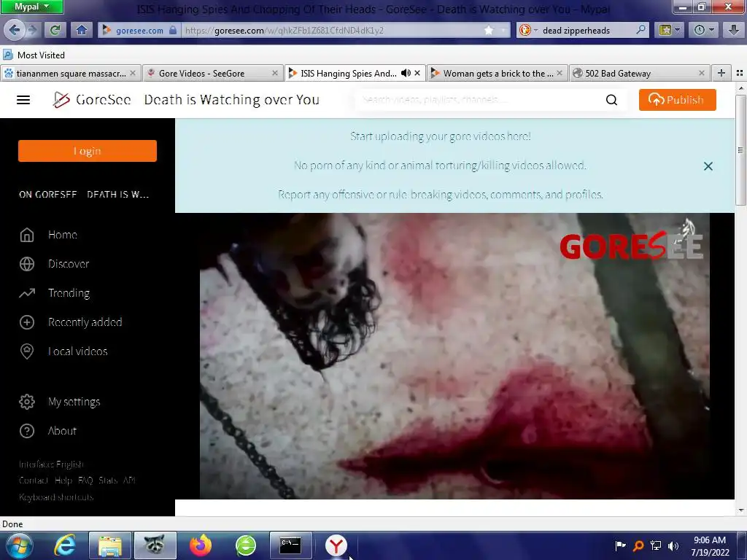Click the address bar URL field
This screenshot has height=560, width=747.
click(x=333, y=31)
